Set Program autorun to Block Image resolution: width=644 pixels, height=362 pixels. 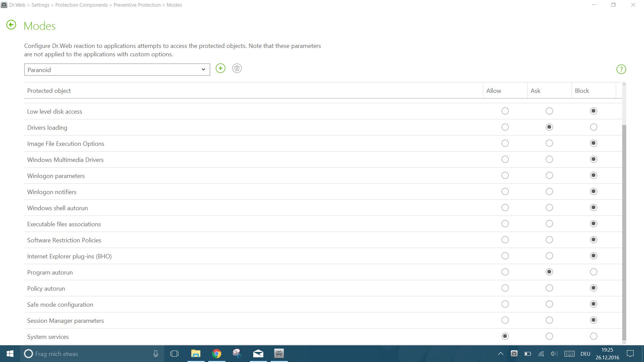point(593,272)
